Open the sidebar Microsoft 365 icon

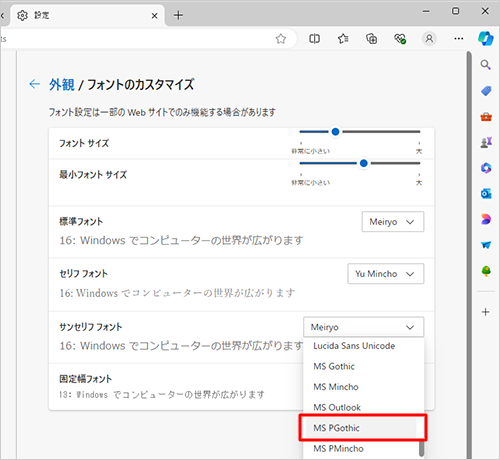click(486, 168)
